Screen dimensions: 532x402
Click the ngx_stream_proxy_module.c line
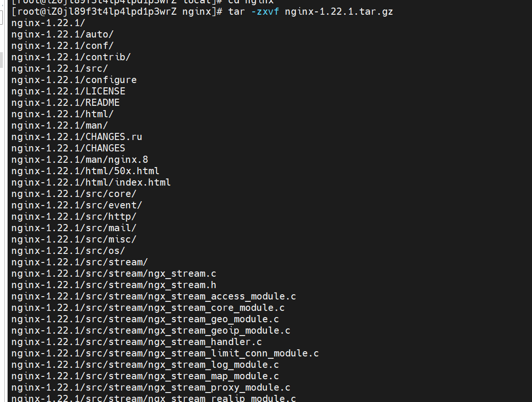pos(151,387)
